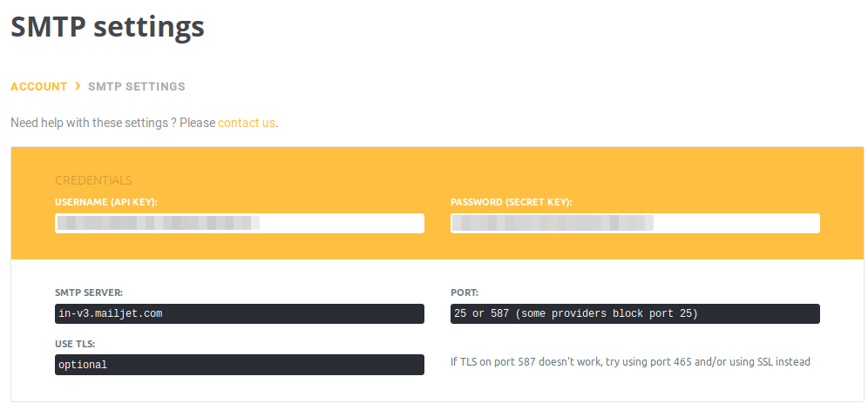Click the USE TLS label
This screenshot has width=868, height=410.
(x=74, y=344)
